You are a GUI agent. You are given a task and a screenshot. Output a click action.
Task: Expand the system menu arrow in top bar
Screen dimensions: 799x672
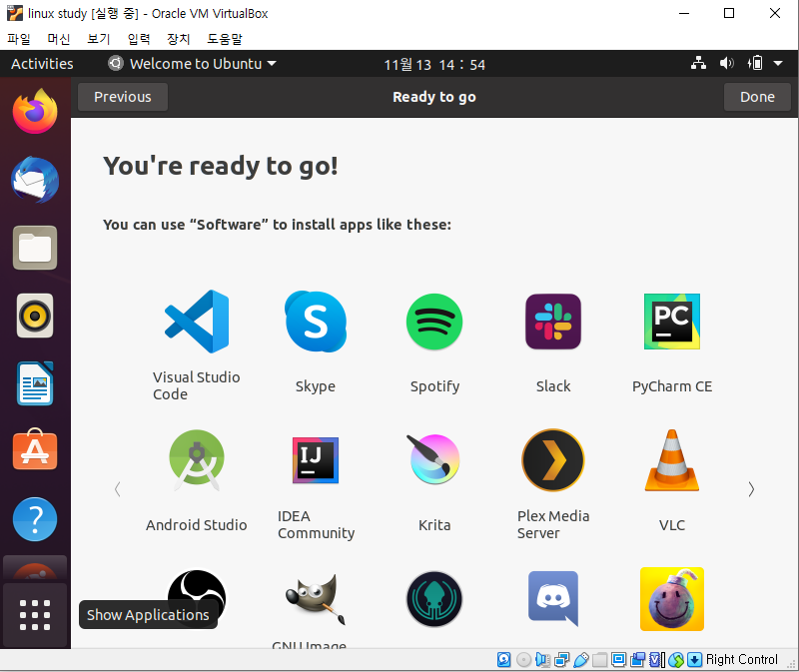coord(778,64)
